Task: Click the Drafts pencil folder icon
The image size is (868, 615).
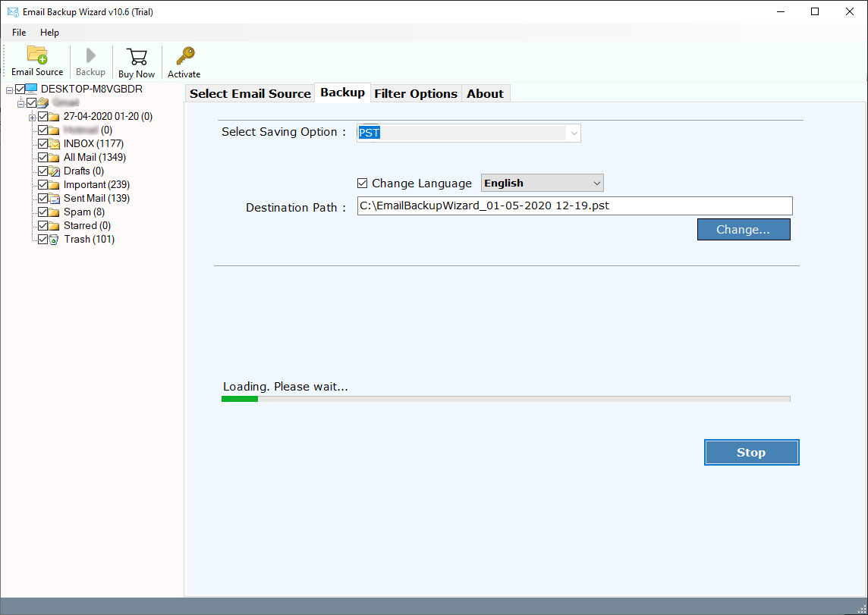Action: click(x=54, y=171)
